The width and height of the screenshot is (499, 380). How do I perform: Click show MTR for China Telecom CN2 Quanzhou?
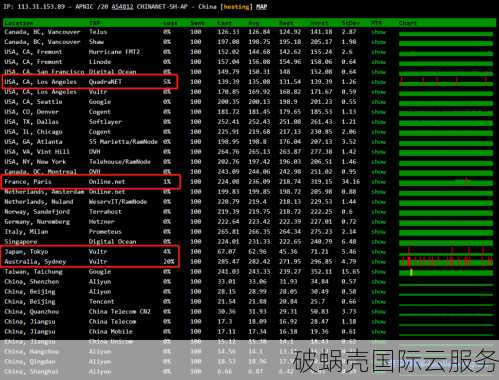(x=378, y=312)
